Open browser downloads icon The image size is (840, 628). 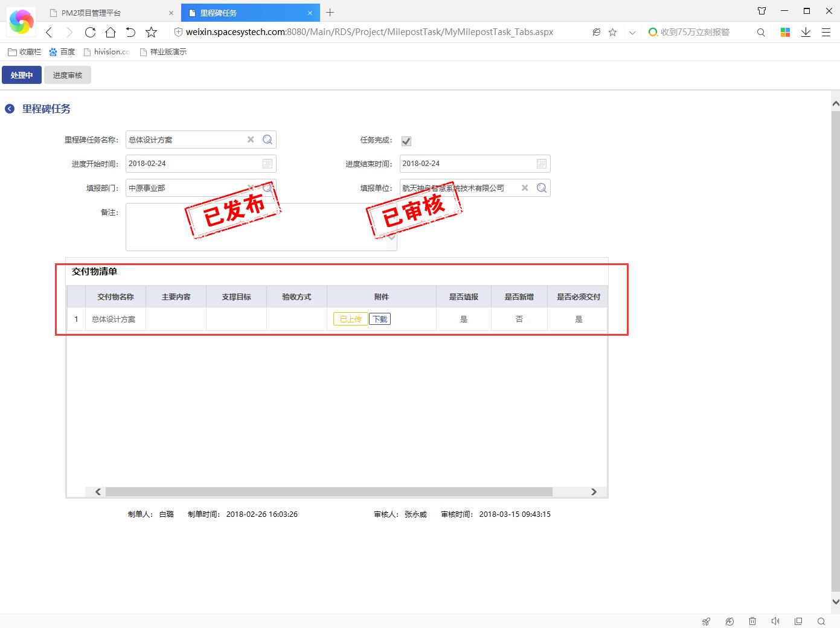806,32
